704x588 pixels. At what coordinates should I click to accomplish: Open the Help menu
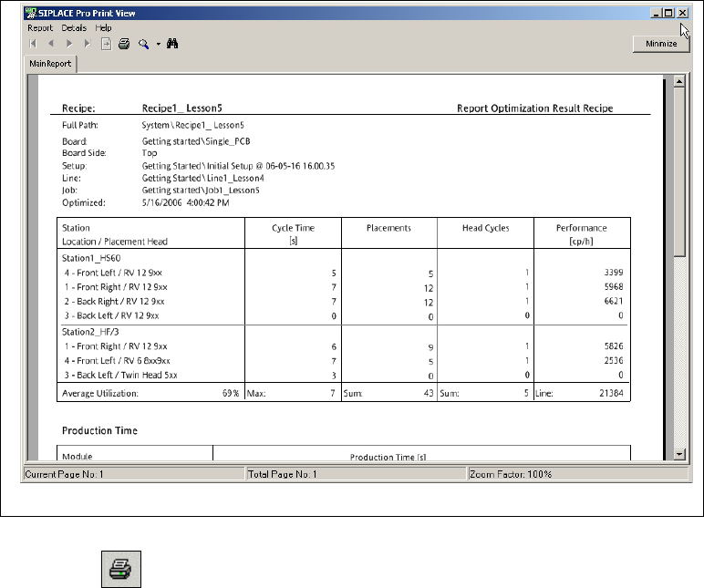[103, 28]
